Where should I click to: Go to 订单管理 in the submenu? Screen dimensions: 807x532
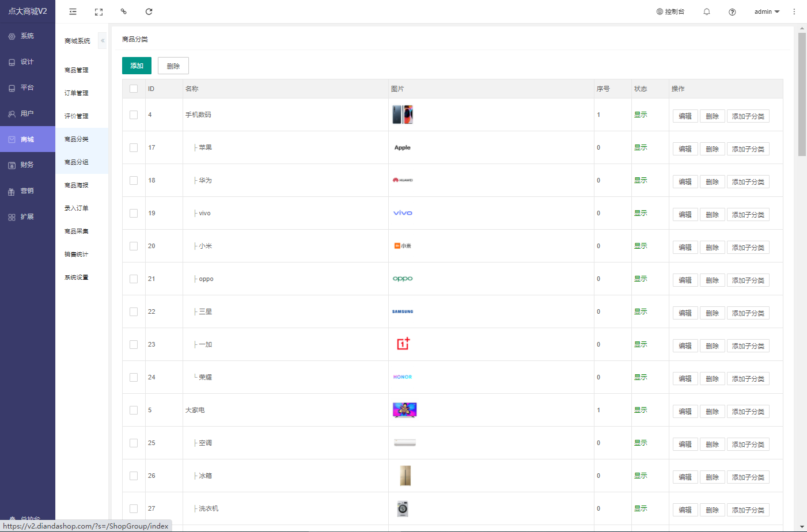click(x=77, y=93)
